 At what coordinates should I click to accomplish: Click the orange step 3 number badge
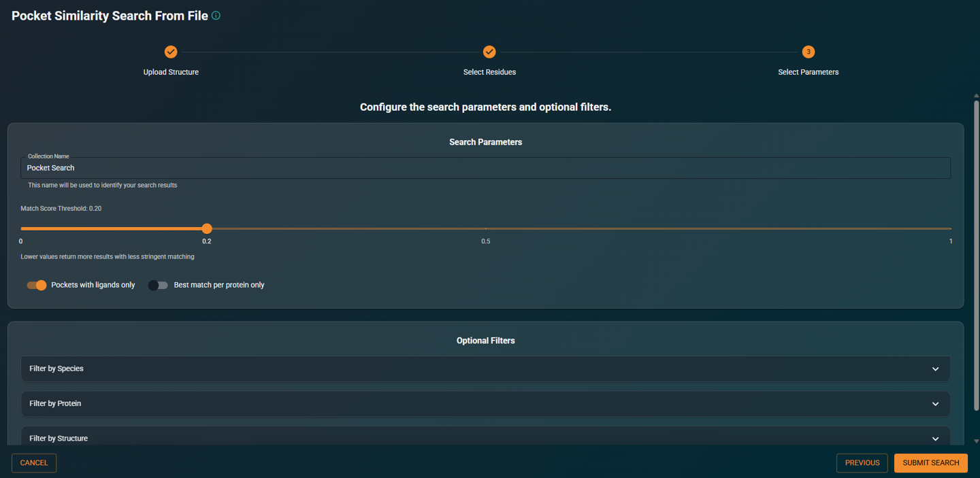[x=808, y=52]
